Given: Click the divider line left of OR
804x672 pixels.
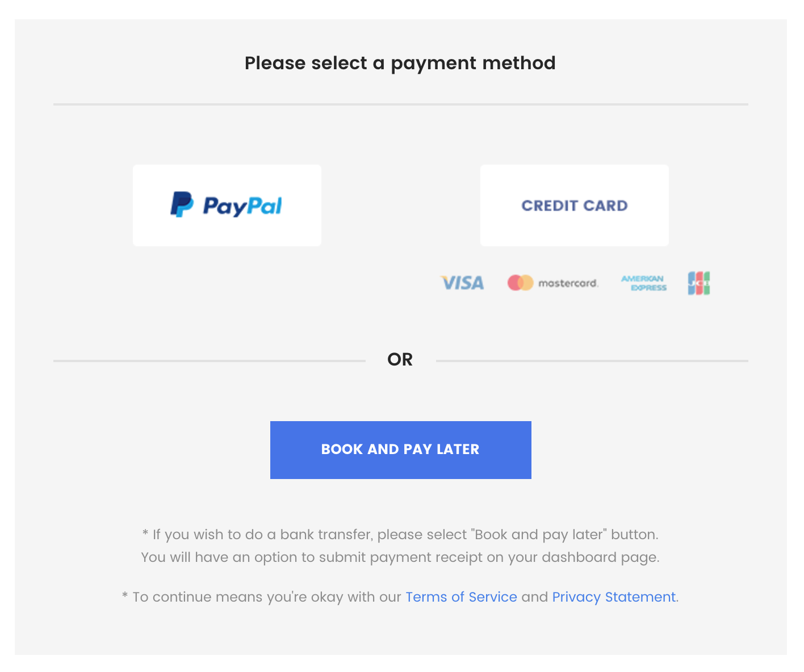Looking at the screenshot, I should point(209,360).
